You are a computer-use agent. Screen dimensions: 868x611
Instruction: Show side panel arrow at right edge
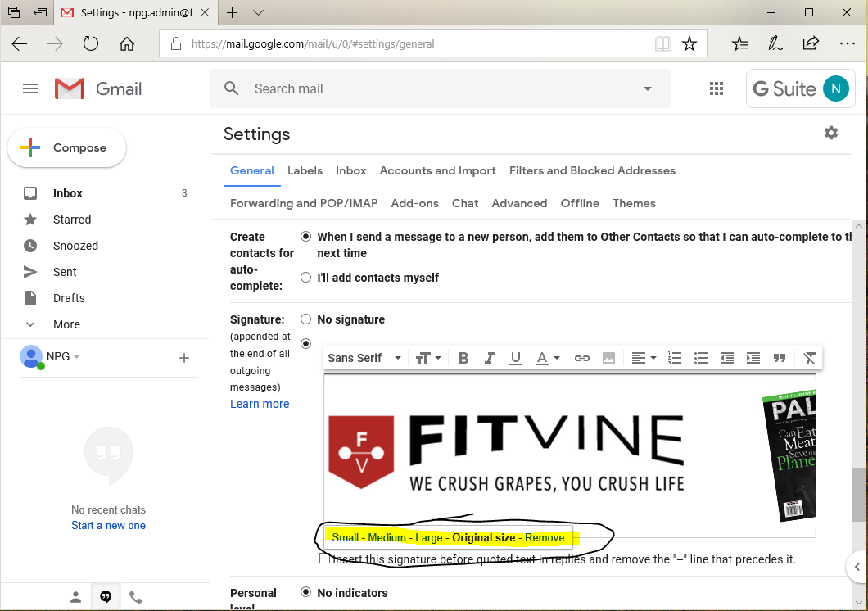point(857,567)
